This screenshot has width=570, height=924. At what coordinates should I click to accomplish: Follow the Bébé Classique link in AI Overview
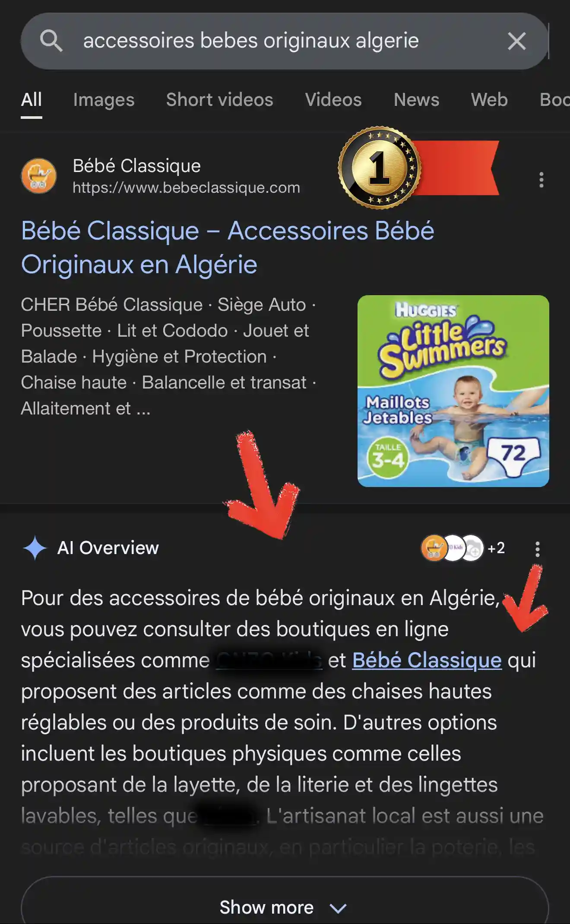[x=427, y=660]
